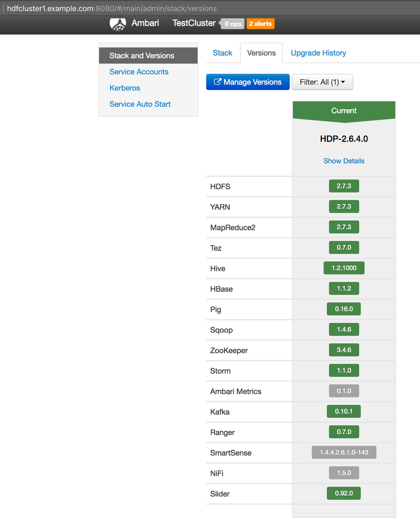Select Stack and Versions in sidebar

(148, 55)
